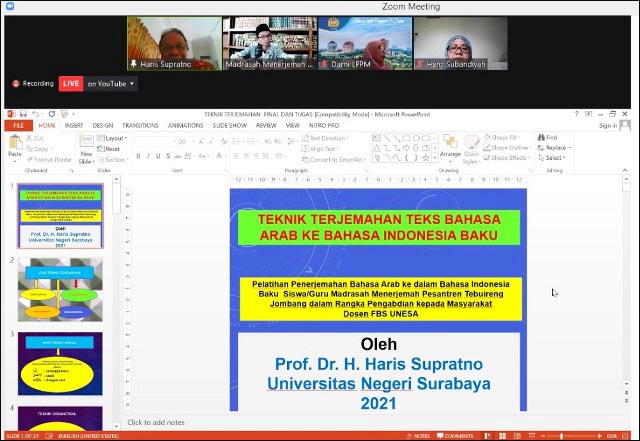Toggle Strikethrough formatting
The image size is (640, 441).
[x=178, y=156]
